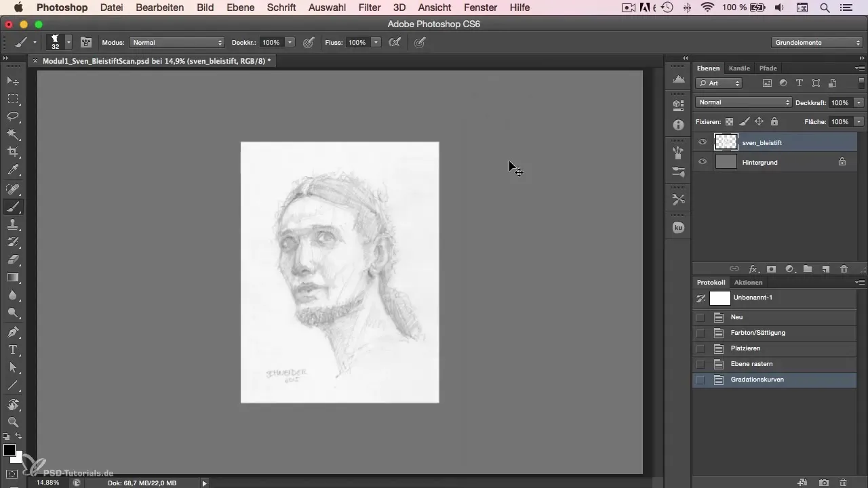Select the Eyedropper tool
Viewport: 868px width, 488px height.
(13, 169)
